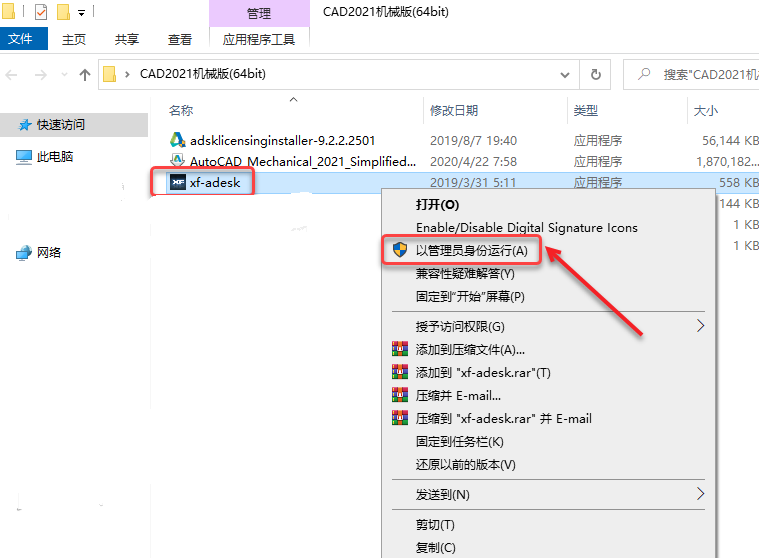
Task: Sort by the 类型 column header
Action: pyautogui.click(x=586, y=110)
